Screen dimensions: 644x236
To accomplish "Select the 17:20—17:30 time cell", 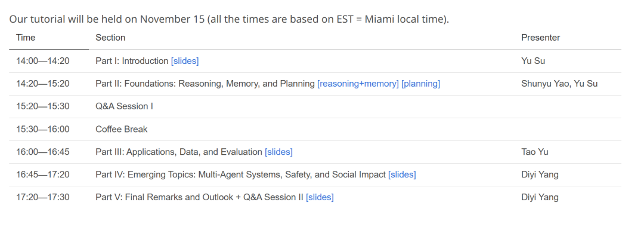I will (x=43, y=197).
